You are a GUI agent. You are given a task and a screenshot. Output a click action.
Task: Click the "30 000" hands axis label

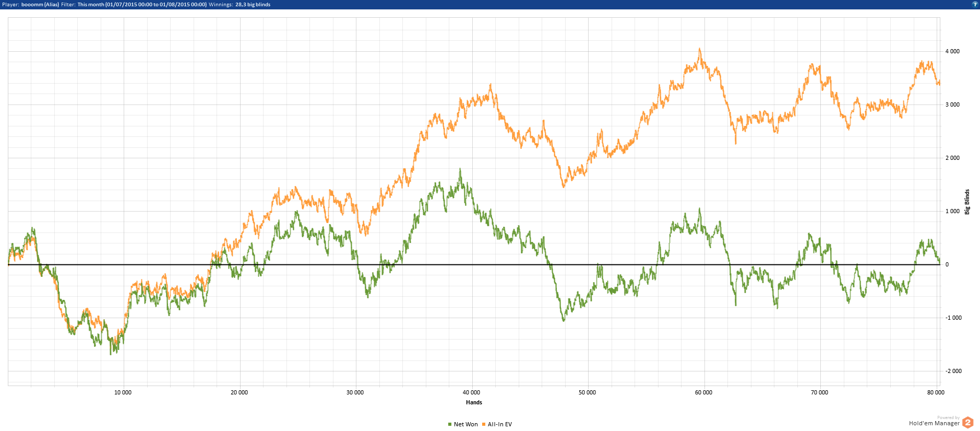pos(355,392)
